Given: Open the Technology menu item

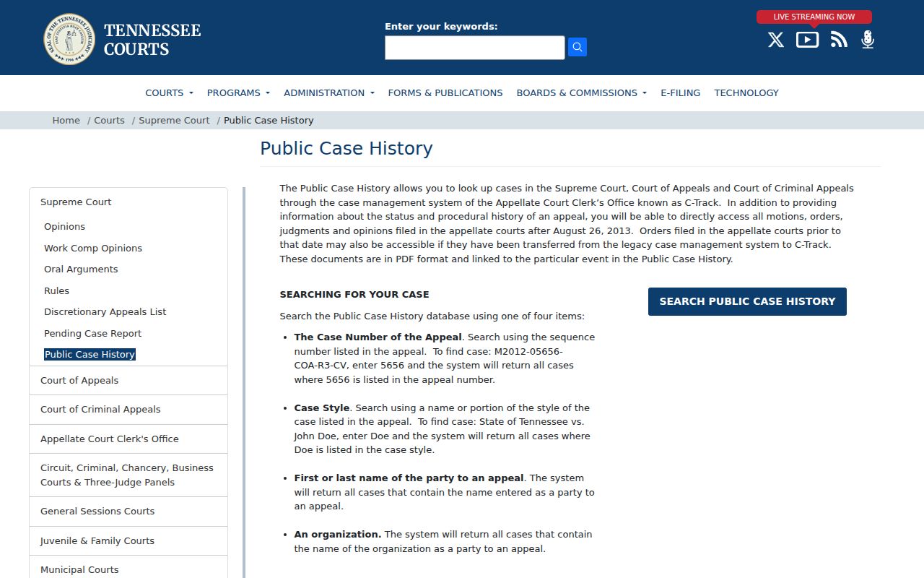Looking at the screenshot, I should point(746,92).
